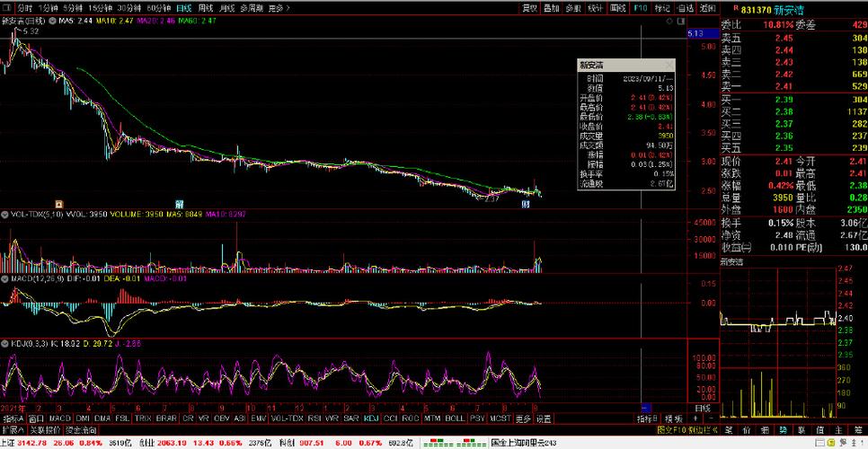Add stock via the 自选 button

tap(685, 8)
